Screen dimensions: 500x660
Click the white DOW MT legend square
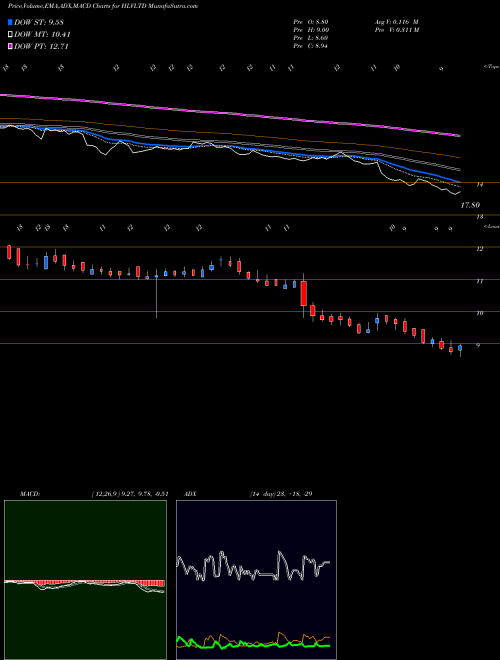pos(11,35)
